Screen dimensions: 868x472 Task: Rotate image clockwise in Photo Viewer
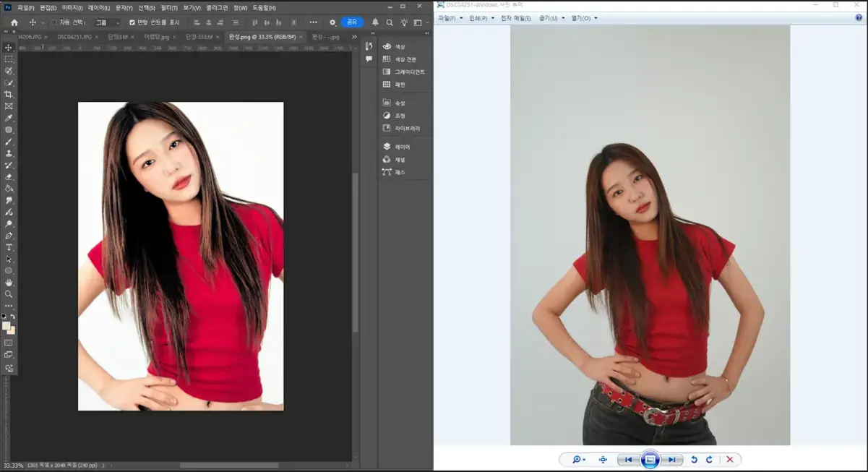click(709, 460)
